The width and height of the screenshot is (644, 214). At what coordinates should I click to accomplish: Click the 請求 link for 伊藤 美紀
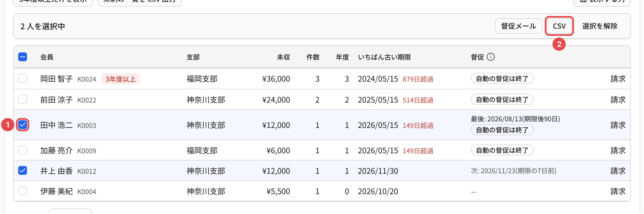618,191
